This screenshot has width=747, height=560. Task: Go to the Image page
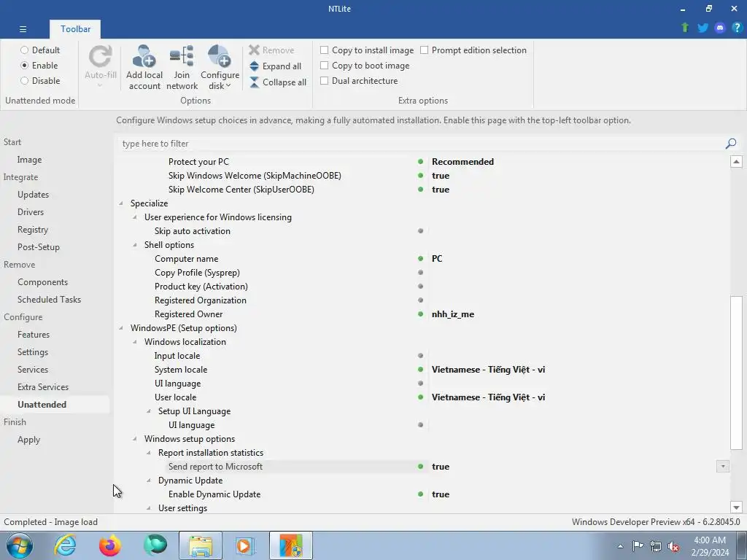pos(29,160)
